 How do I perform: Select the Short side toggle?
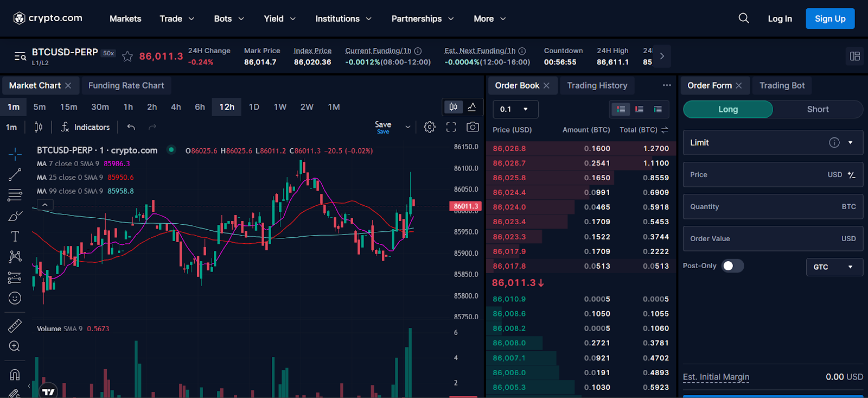(818, 109)
